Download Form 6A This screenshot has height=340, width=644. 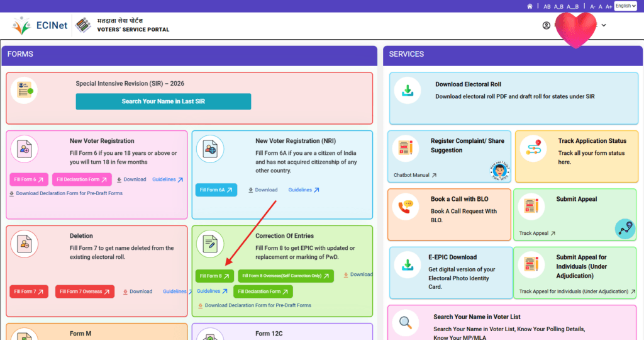263,190
